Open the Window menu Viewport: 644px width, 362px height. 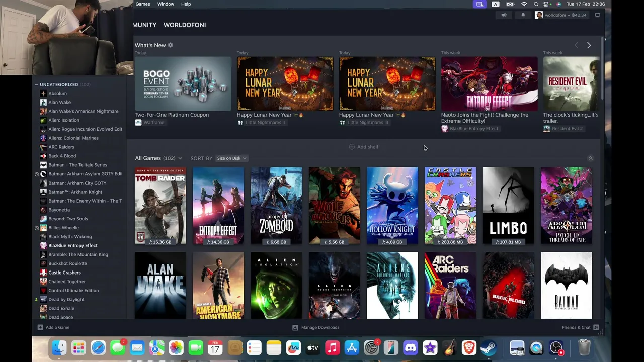[x=166, y=4]
